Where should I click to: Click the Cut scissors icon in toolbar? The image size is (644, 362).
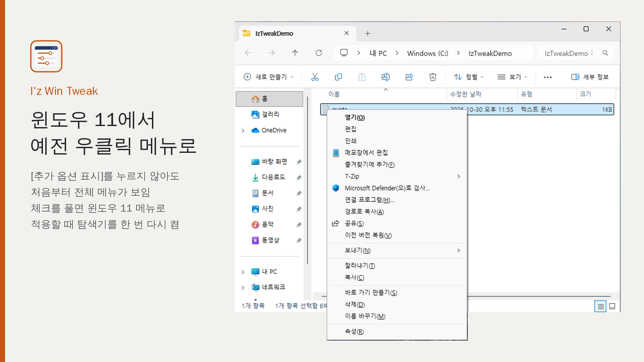(x=315, y=77)
